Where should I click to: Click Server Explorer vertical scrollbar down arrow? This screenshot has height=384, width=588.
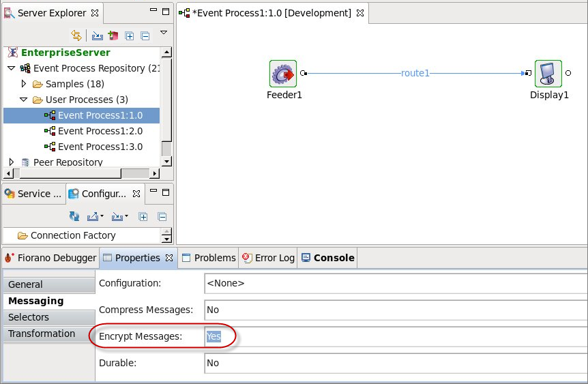pos(166,161)
